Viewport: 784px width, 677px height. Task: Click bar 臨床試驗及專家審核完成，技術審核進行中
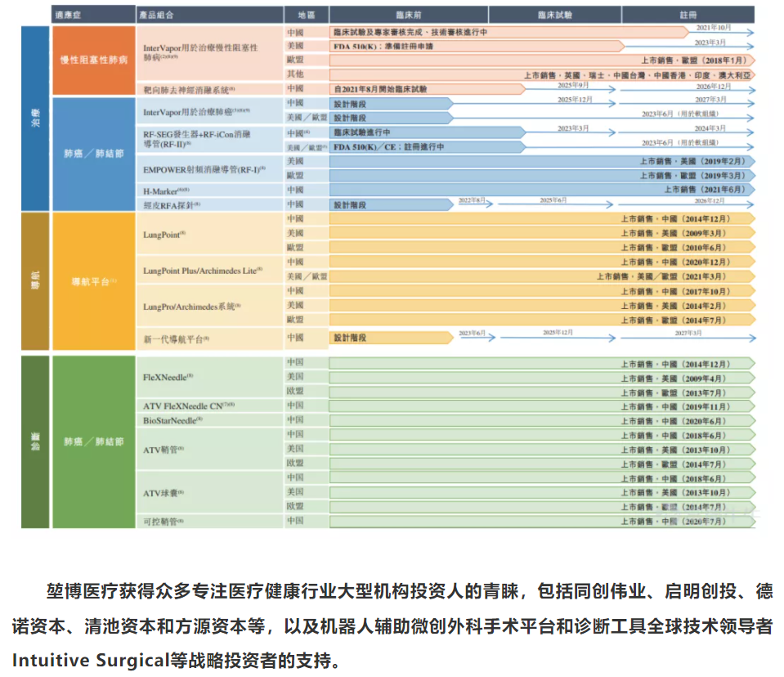[x=509, y=32]
